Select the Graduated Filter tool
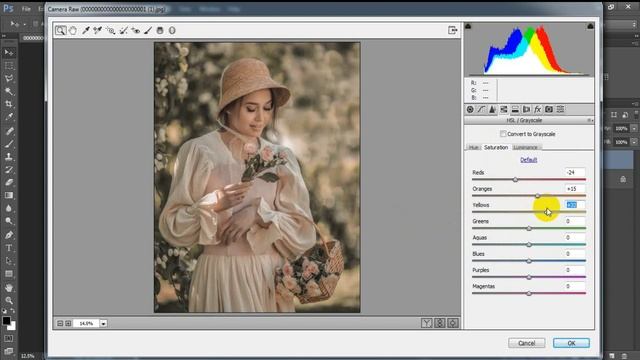This screenshot has height=360, width=640. click(x=160, y=30)
